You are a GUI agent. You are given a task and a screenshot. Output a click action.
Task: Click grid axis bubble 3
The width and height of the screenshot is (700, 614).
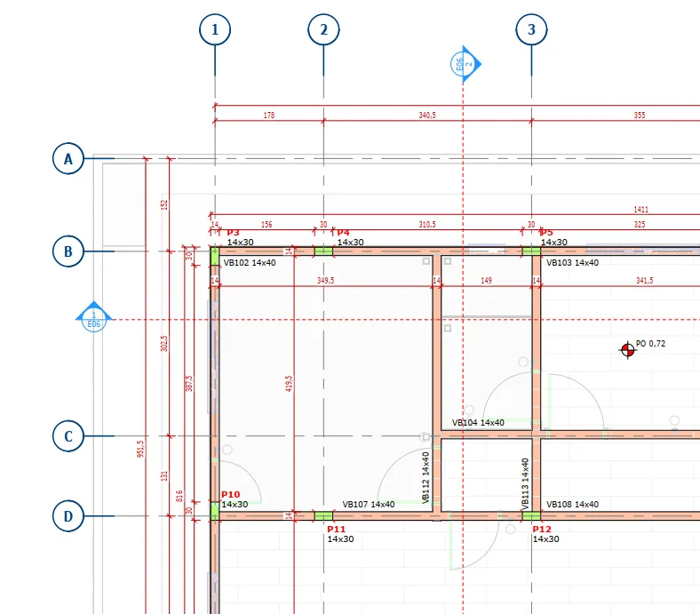(531, 30)
